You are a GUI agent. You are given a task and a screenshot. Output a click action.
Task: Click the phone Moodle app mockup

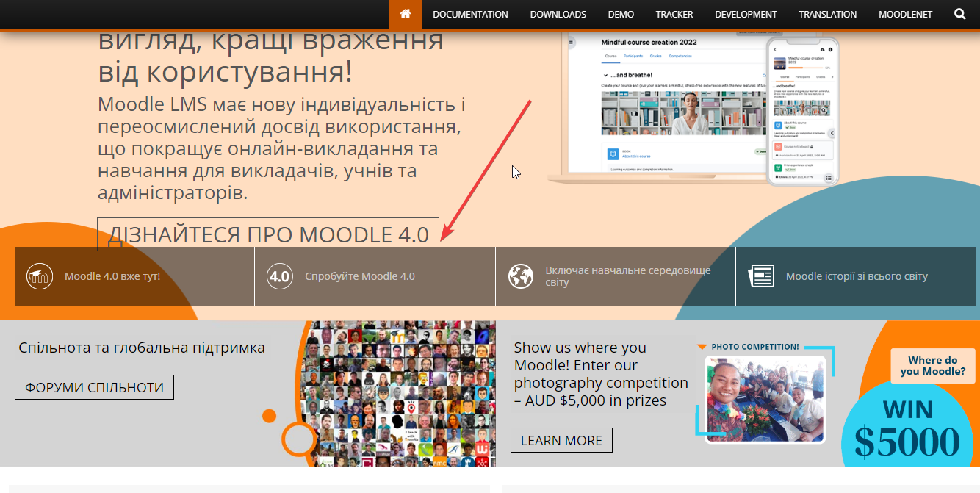(803, 111)
